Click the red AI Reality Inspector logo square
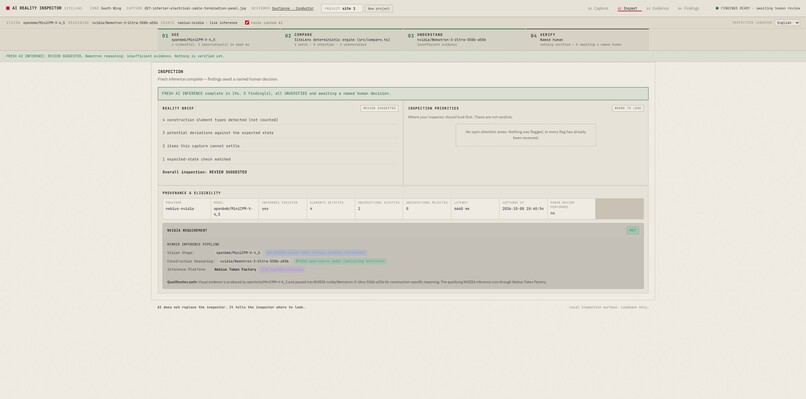This screenshot has width=806, height=399. [x=8, y=8]
